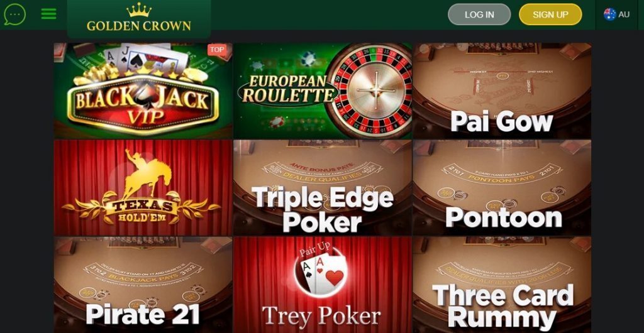644x333 pixels.
Task: Select the Triple Edge Poker tile
Action: click(x=323, y=187)
